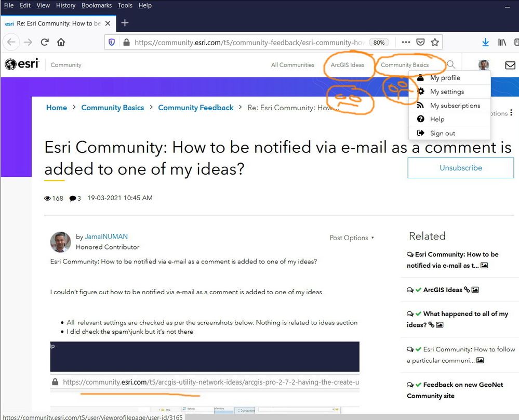Open the Library bookshelf icon
This screenshot has width=519, height=420.
[x=502, y=42]
